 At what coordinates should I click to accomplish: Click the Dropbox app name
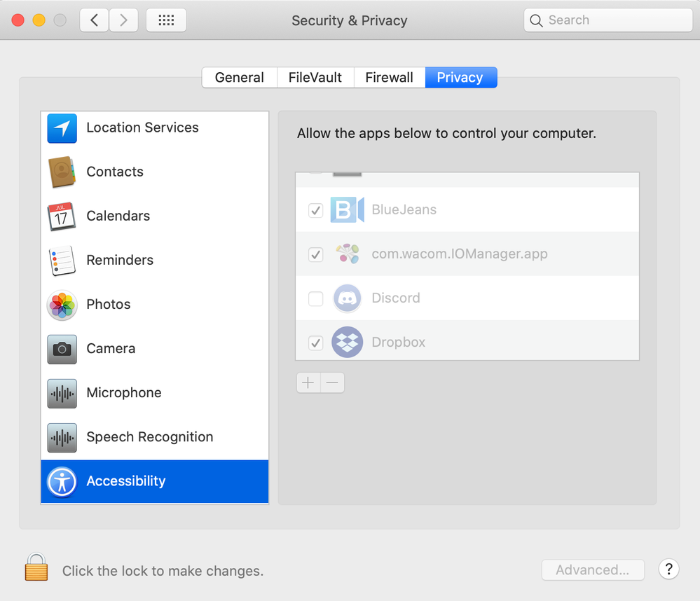399,343
